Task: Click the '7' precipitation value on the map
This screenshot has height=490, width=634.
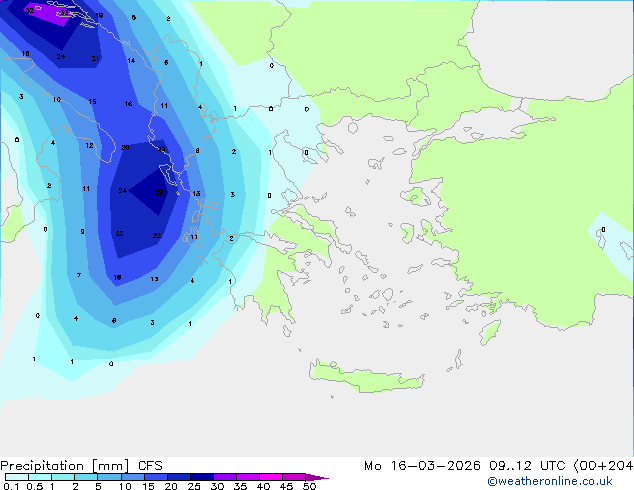Action: 79,275
